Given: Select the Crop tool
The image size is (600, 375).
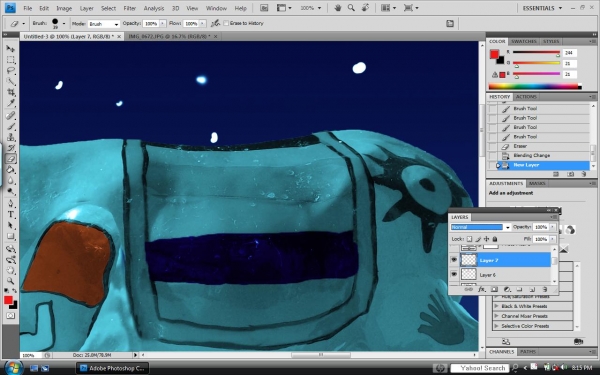Looking at the screenshot, I should [x=10, y=92].
